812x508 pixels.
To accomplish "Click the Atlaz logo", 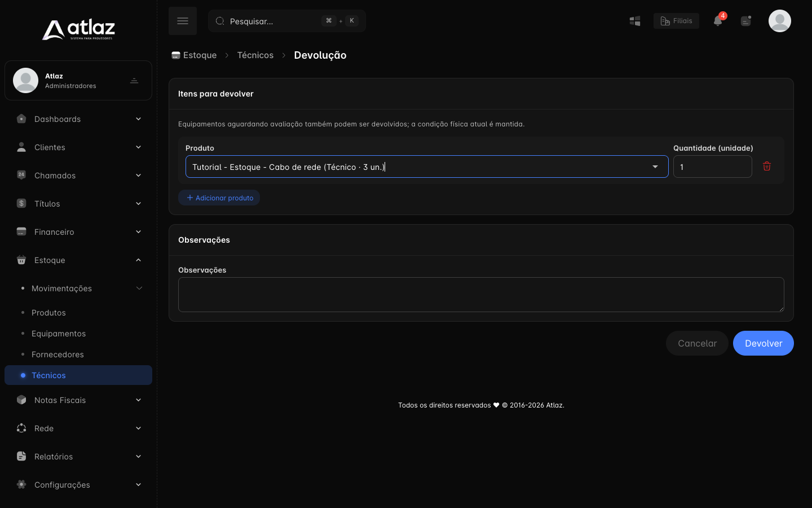I will point(78,30).
